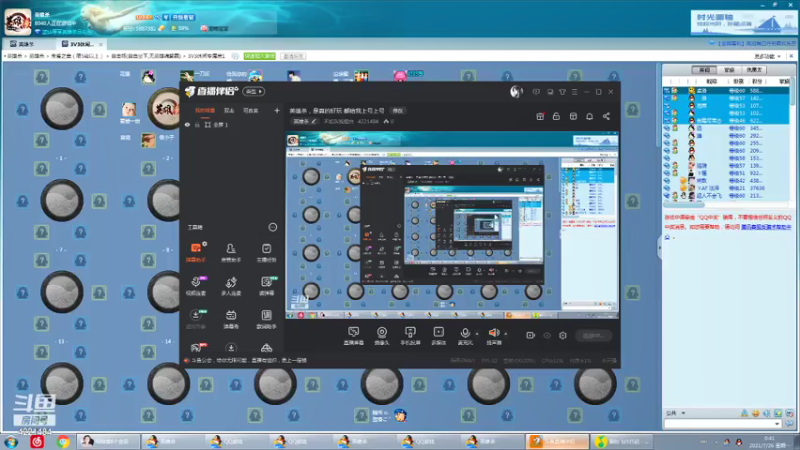The height and width of the screenshot is (450, 800).
Task: Open the room manager assistant tool
Action: pyautogui.click(x=231, y=252)
